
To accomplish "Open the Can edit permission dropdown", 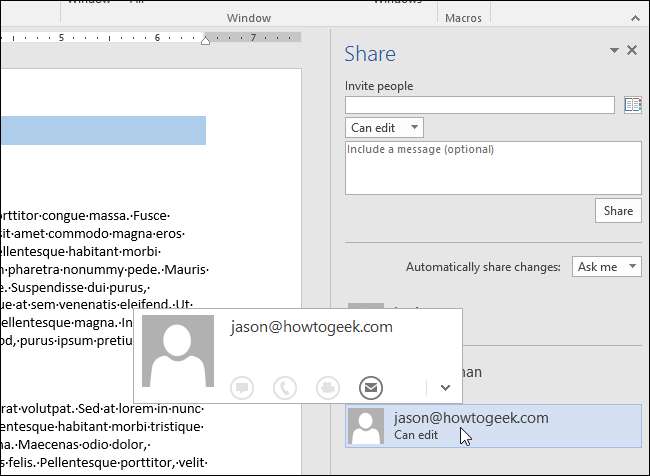I will [x=385, y=128].
